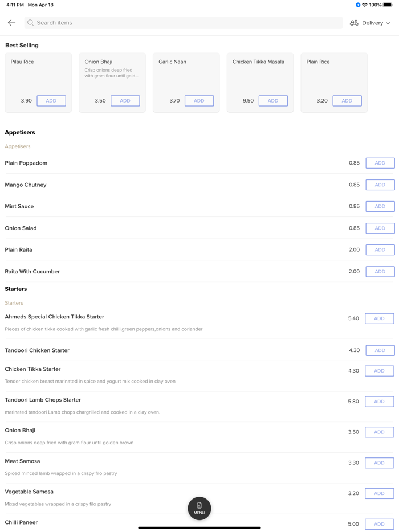Image resolution: width=399 pixels, height=532 pixels.
Task: Add Tandoori Lamb Chops Starter
Action: tap(379, 402)
